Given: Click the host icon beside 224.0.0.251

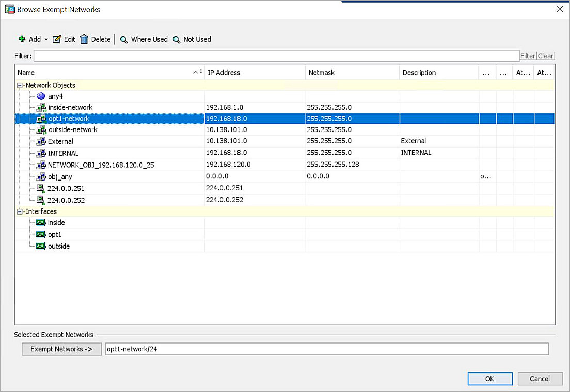Looking at the screenshot, I should pos(41,188).
